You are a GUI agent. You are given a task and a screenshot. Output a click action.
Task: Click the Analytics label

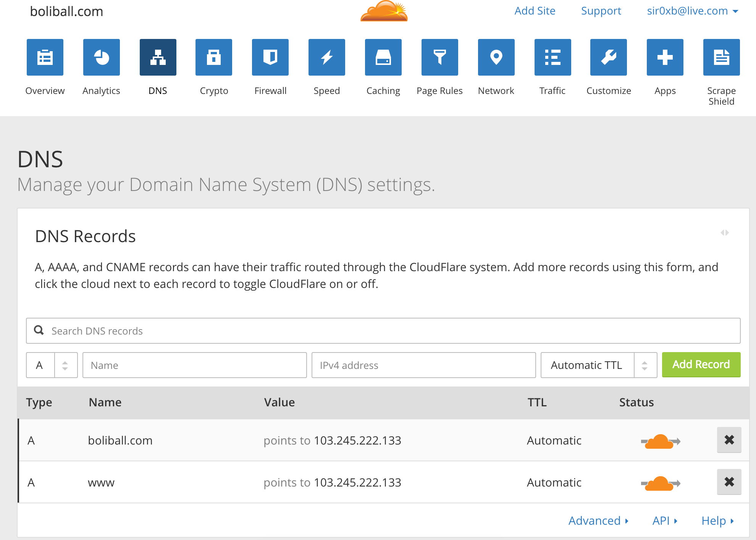pyautogui.click(x=101, y=91)
